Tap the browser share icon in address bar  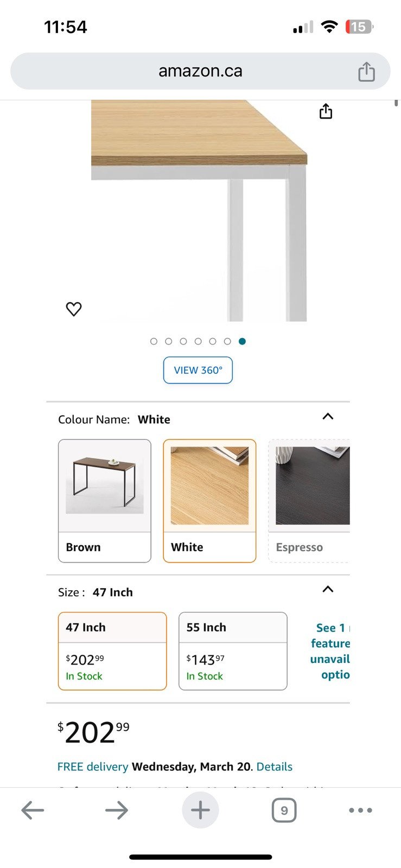pos(366,72)
